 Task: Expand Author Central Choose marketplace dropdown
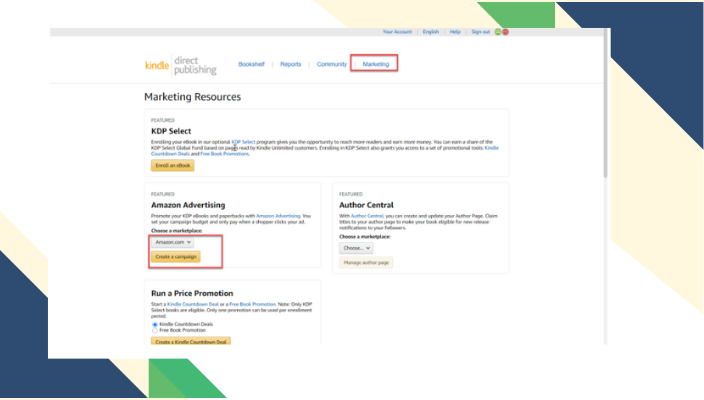point(356,248)
